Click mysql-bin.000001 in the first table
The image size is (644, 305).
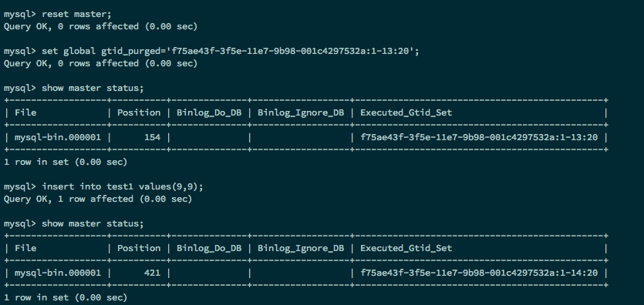click(58, 137)
